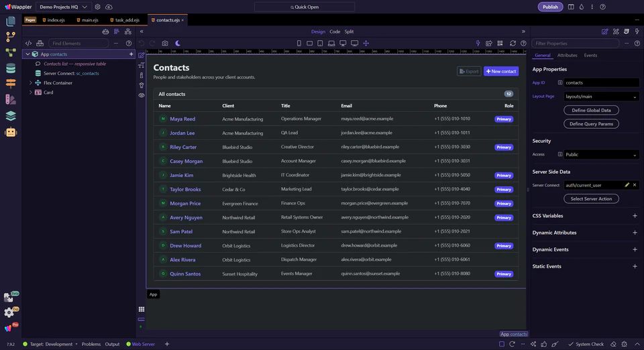Select the laptop viewport size

(x=331, y=43)
